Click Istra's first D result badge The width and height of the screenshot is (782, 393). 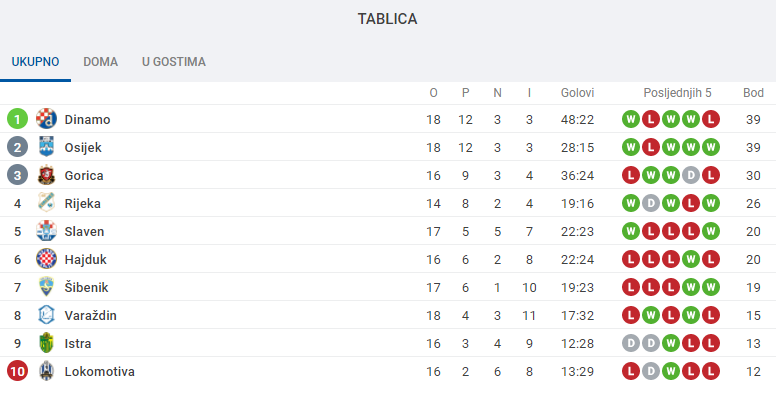pyautogui.click(x=631, y=343)
